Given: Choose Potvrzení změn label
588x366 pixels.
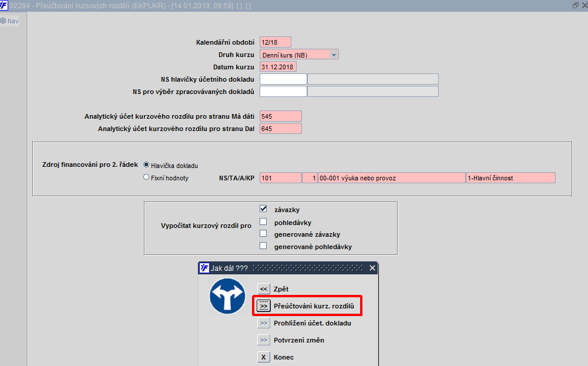Looking at the screenshot, I should click(x=299, y=340).
